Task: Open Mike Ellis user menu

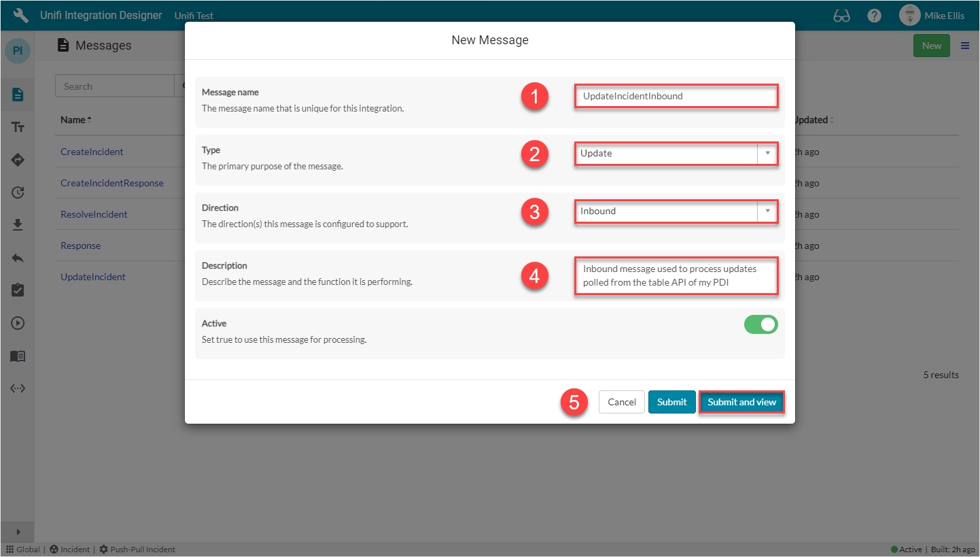Action: 932,16
